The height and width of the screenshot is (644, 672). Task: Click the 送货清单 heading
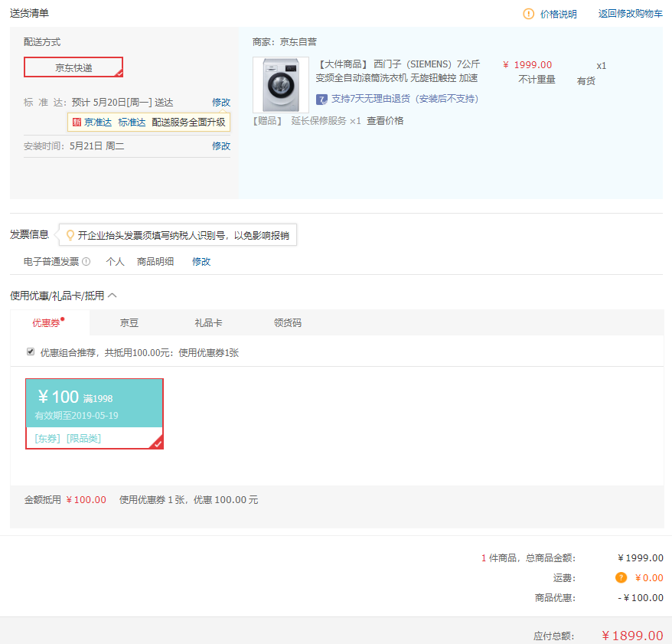click(x=29, y=13)
